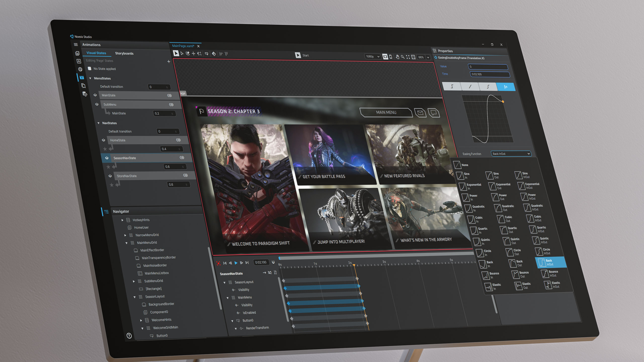This screenshot has height=362, width=644.
Task: Collapse the MenuStates group arrow
Action: pyautogui.click(x=90, y=78)
